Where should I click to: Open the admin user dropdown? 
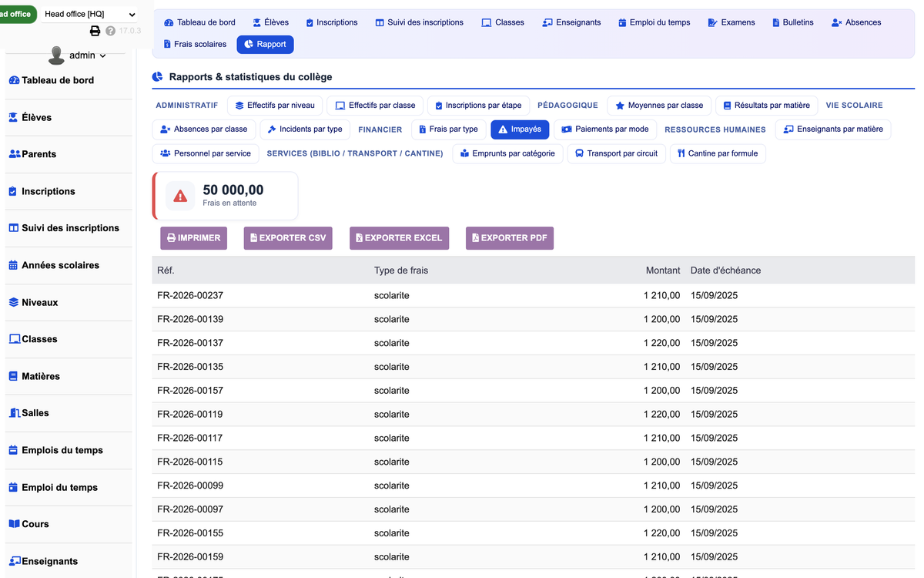click(88, 55)
